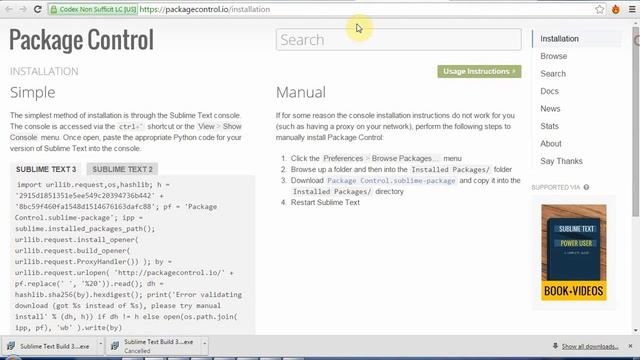The width and height of the screenshot is (640, 360).
Task: Click the orange extension icon in toolbar
Action: coord(616,9)
